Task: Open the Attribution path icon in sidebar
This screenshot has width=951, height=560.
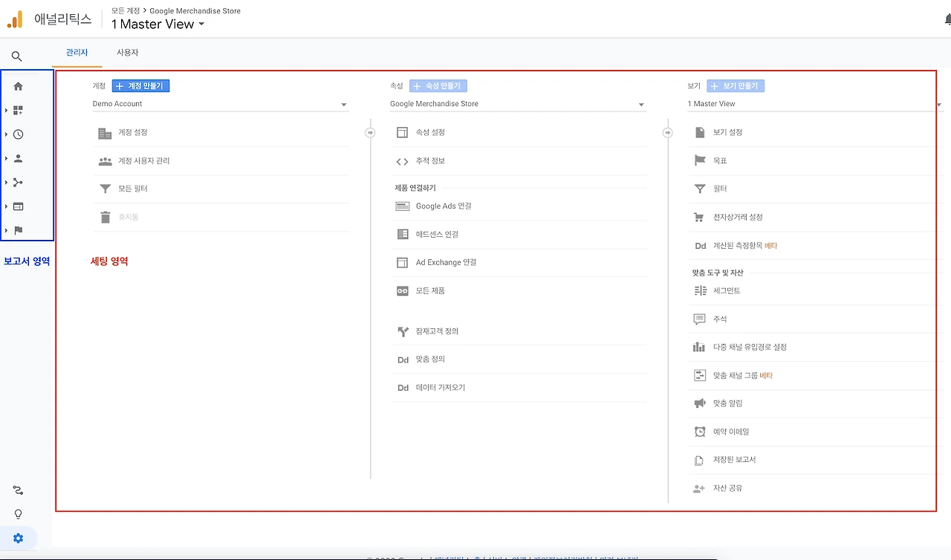Action: 18,490
